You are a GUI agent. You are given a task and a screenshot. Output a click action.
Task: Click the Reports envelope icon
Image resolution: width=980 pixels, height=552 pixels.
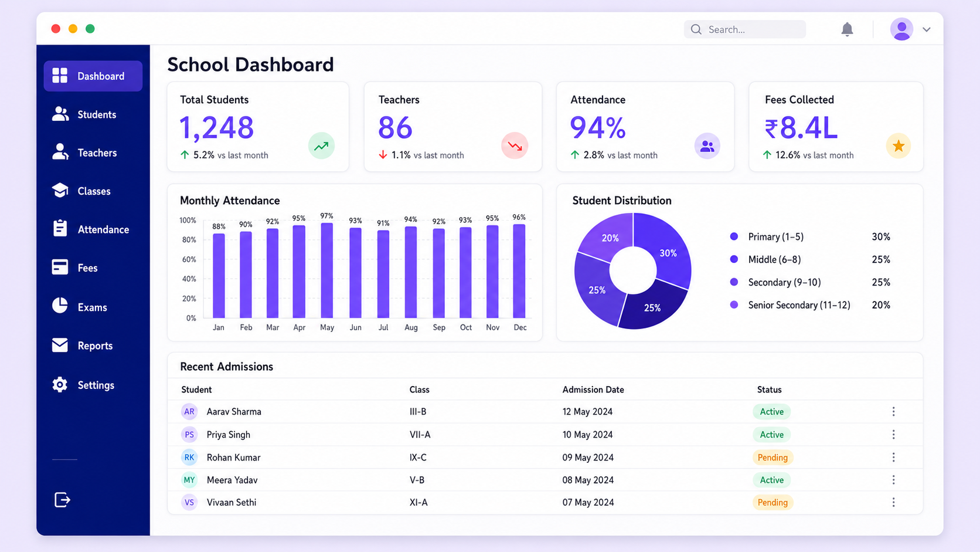click(60, 345)
